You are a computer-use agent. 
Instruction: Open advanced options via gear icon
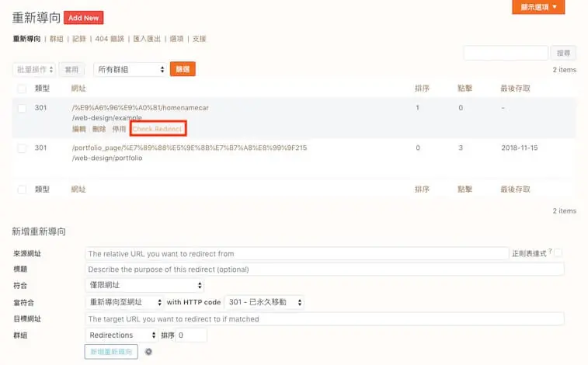148,352
